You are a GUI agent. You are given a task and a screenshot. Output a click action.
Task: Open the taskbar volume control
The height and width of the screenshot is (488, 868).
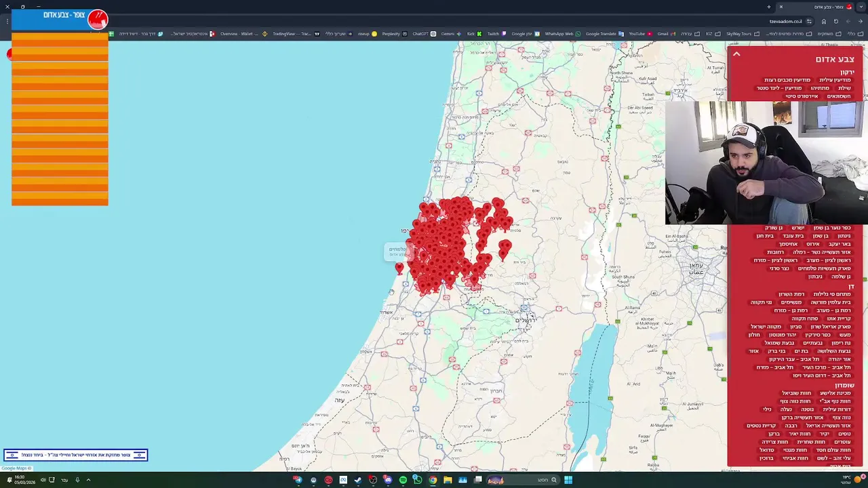click(x=43, y=480)
